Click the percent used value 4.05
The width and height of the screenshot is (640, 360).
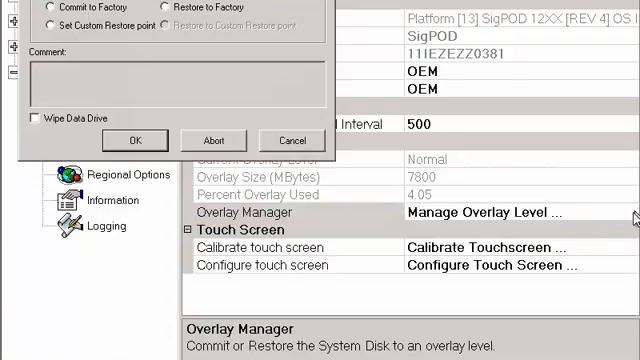(x=419, y=195)
